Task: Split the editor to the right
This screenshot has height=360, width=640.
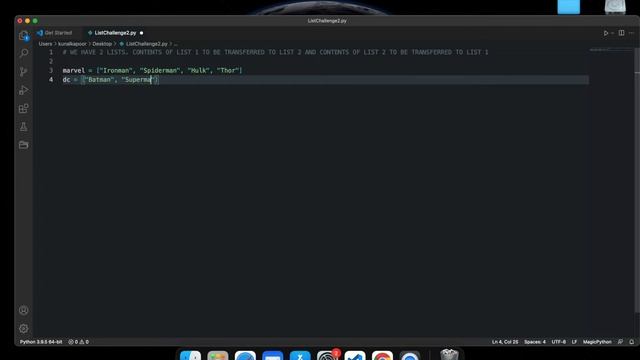Action: click(x=621, y=33)
